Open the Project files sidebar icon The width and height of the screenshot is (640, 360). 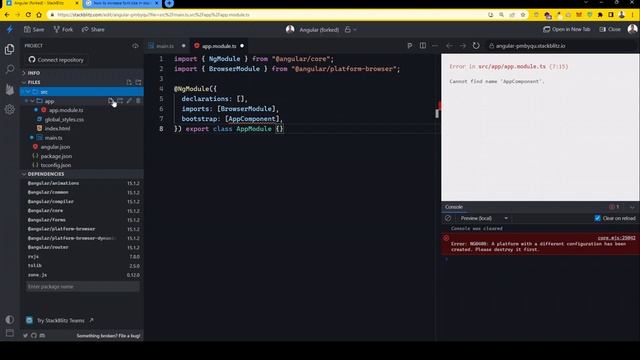tap(9, 49)
